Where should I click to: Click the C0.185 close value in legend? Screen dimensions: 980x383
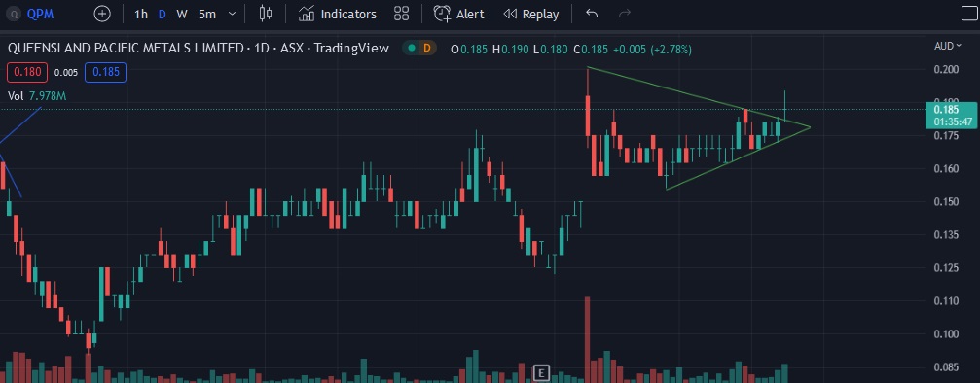(591, 49)
